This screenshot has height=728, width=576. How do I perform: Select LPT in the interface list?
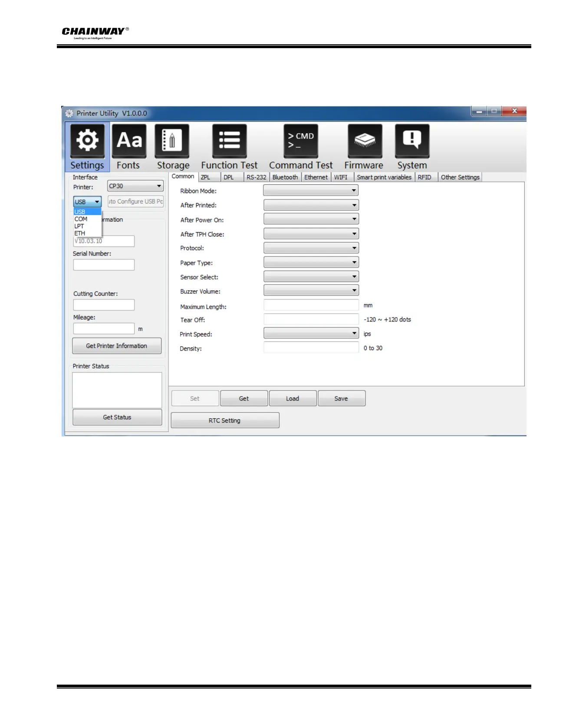click(x=87, y=226)
